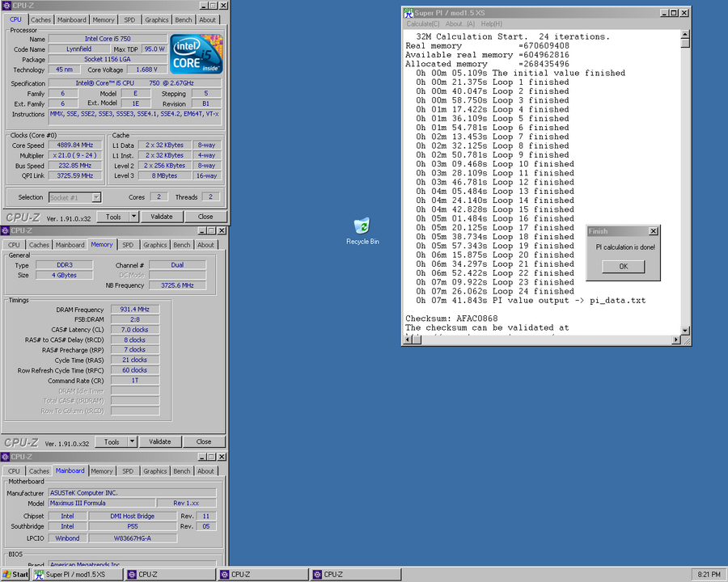This screenshot has width=728, height=582.
Task: Click the Close button in the middle CPU-Z window
Action: tap(203, 442)
